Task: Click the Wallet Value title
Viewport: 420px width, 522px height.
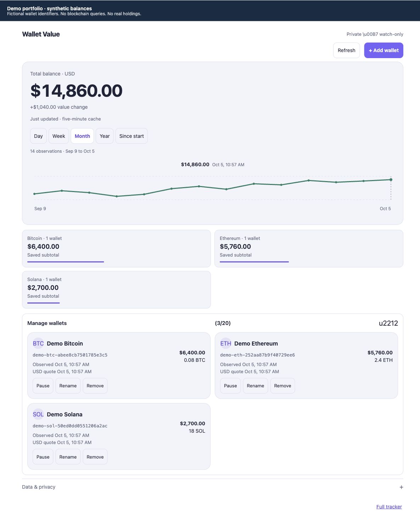Action: [41, 34]
